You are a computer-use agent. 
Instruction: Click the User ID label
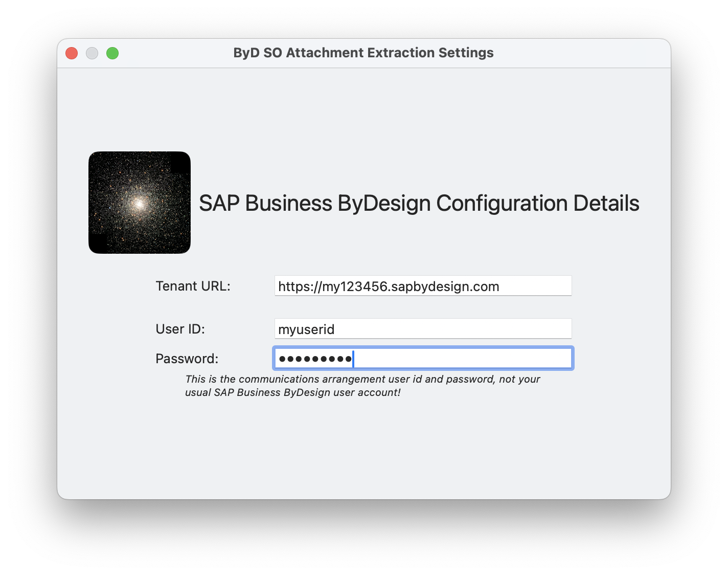pyautogui.click(x=180, y=329)
